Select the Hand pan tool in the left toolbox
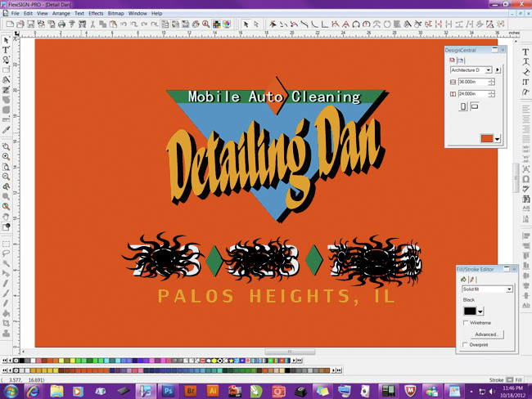This screenshot has height=399, width=532. (x=6, y=217)
